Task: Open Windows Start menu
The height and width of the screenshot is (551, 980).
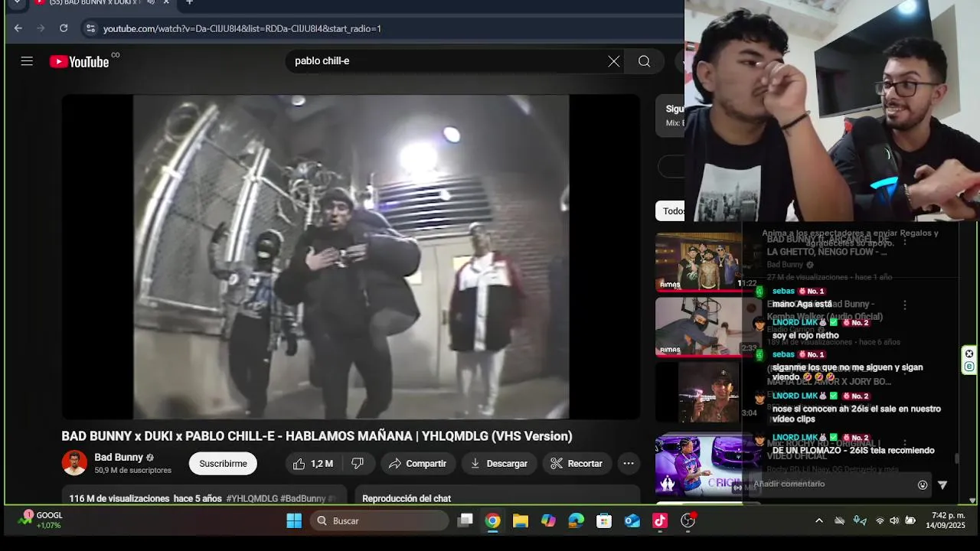Action: 294,521
